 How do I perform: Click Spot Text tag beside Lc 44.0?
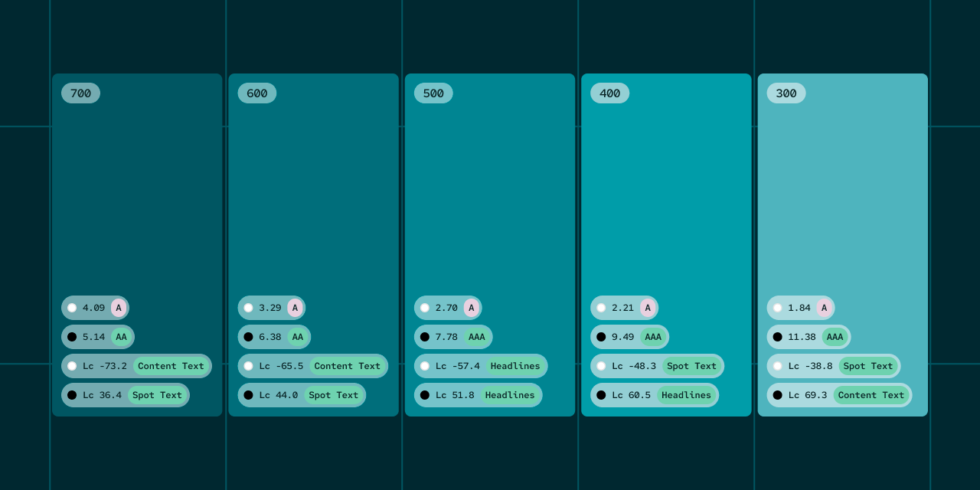tap(334, 395)
